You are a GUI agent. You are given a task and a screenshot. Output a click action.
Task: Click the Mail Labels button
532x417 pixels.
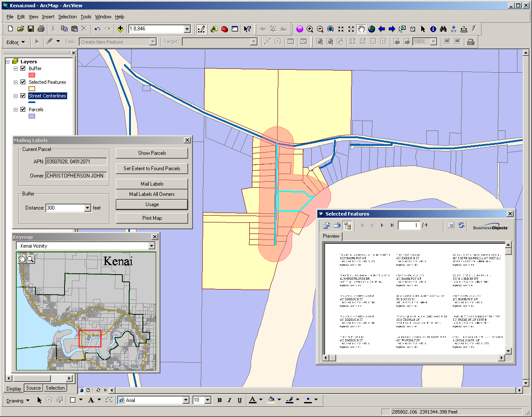[x=152, y=184]
